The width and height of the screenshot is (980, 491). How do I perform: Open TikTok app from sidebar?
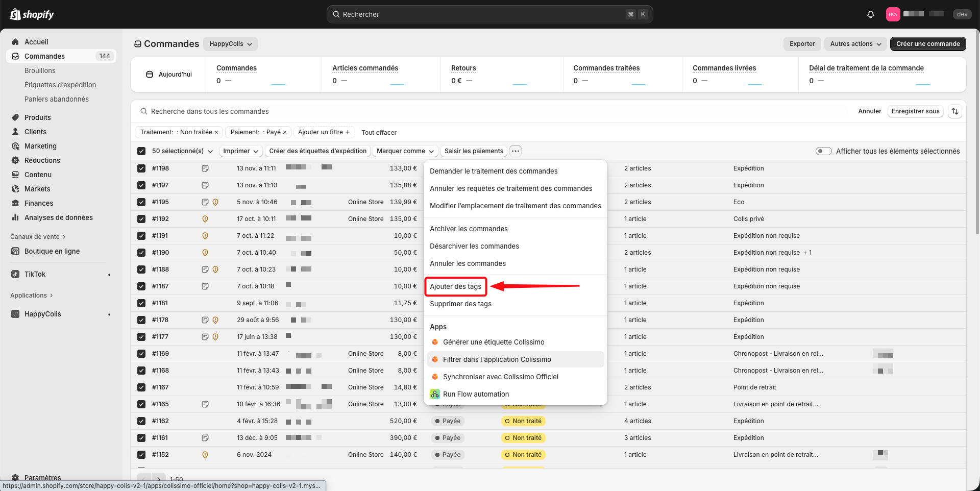(x=35, y=274)
